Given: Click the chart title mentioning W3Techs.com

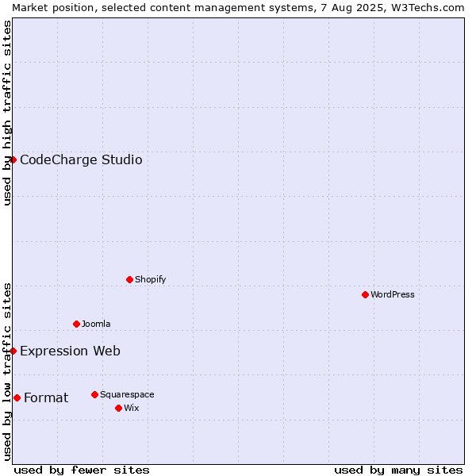Looking at the screenshot, I should pyautogui.click(x=238, y=8).
